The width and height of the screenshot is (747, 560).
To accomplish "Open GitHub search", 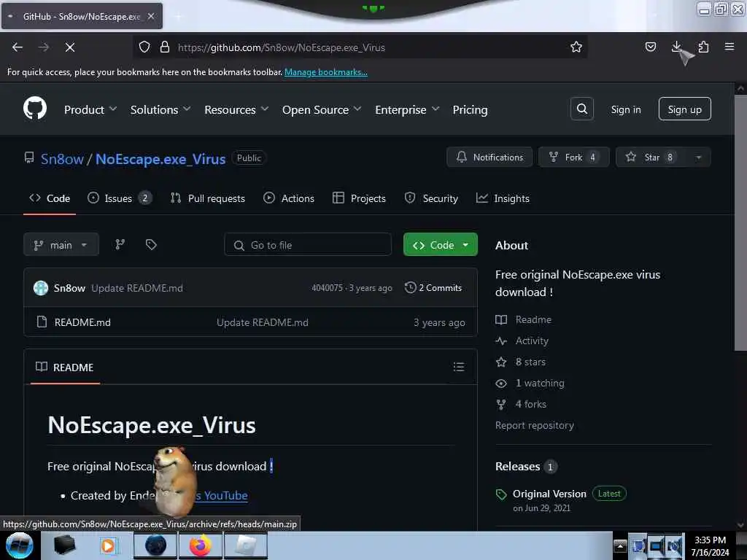I will click(x=581, y=109).
